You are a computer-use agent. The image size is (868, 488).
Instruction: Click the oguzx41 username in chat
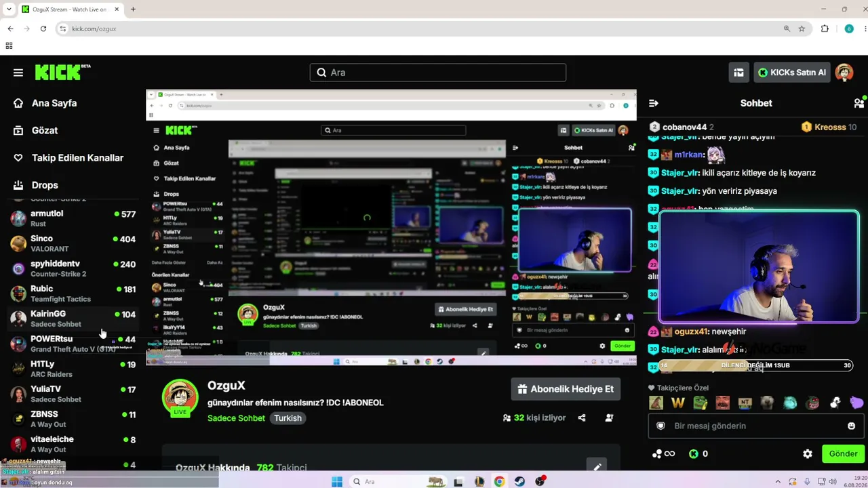tap(691, 331)
